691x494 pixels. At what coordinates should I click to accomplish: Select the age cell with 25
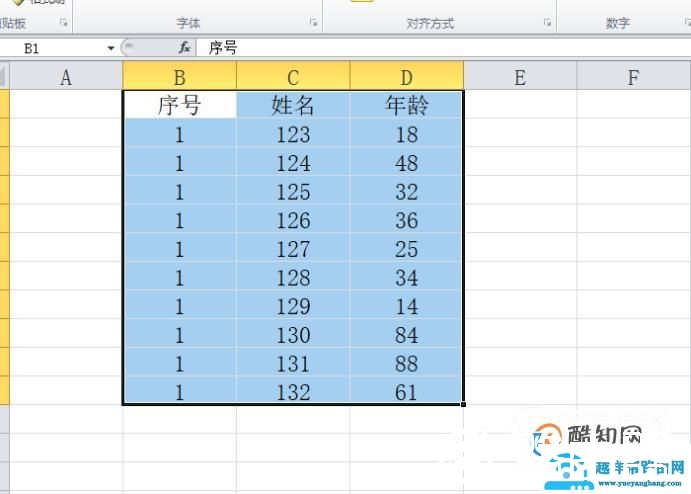406,248
